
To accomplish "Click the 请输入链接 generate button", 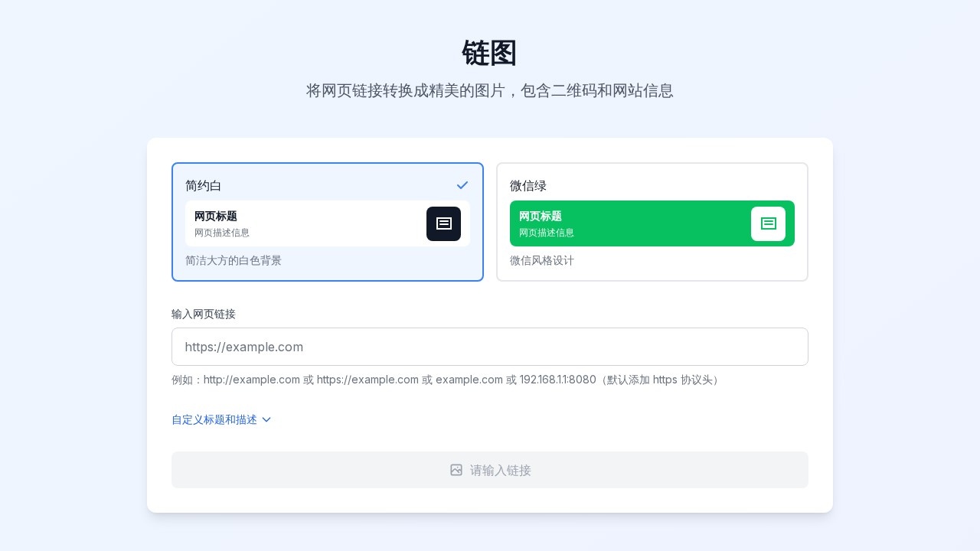I will (x=490, y=470).
